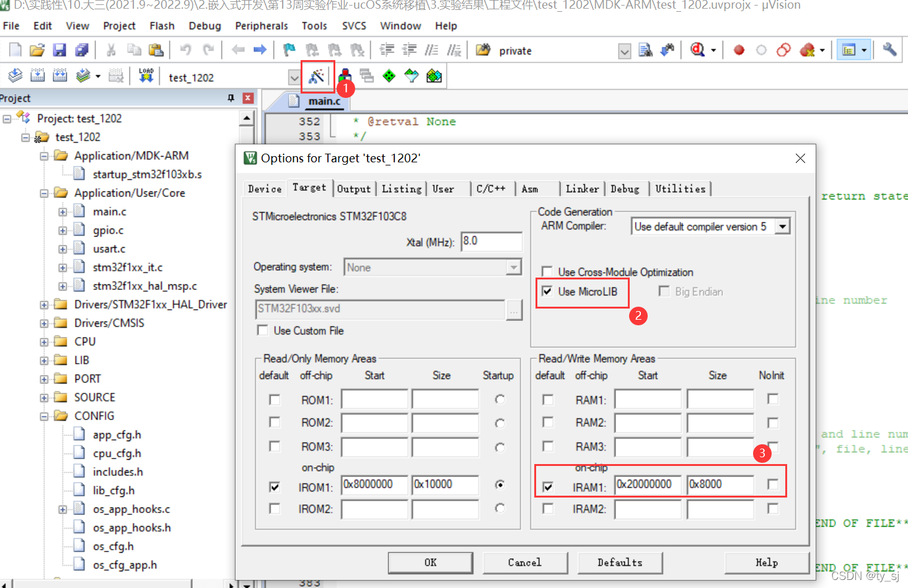Browse for System Viewer File button

coord(514,309)
